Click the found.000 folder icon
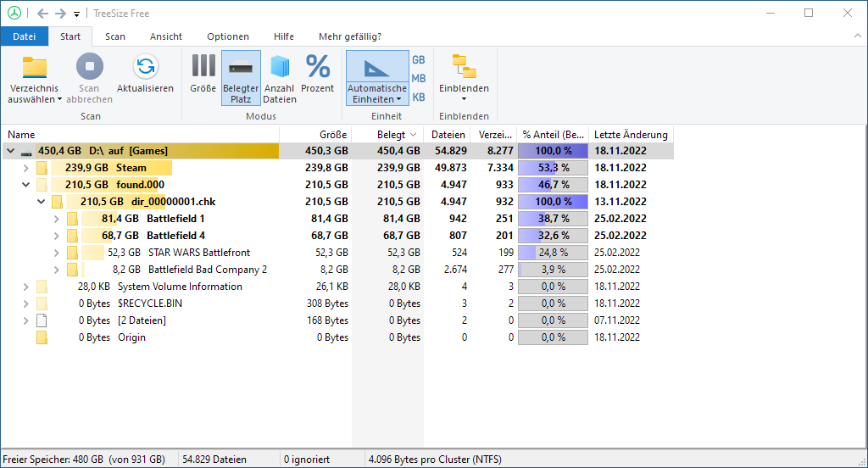The height and width of the screenshot is (468, 868). pyautogui.click(x=42, y=185)
